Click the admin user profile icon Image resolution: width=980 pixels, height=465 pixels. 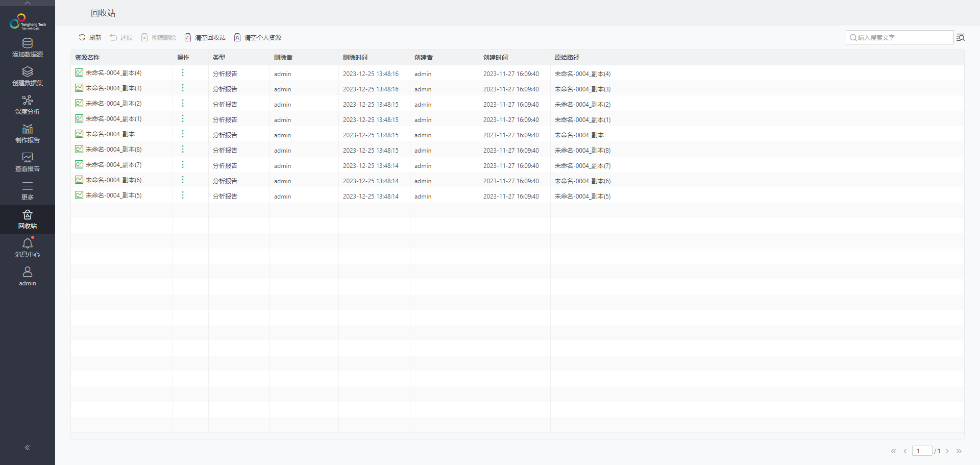point(28,276)
